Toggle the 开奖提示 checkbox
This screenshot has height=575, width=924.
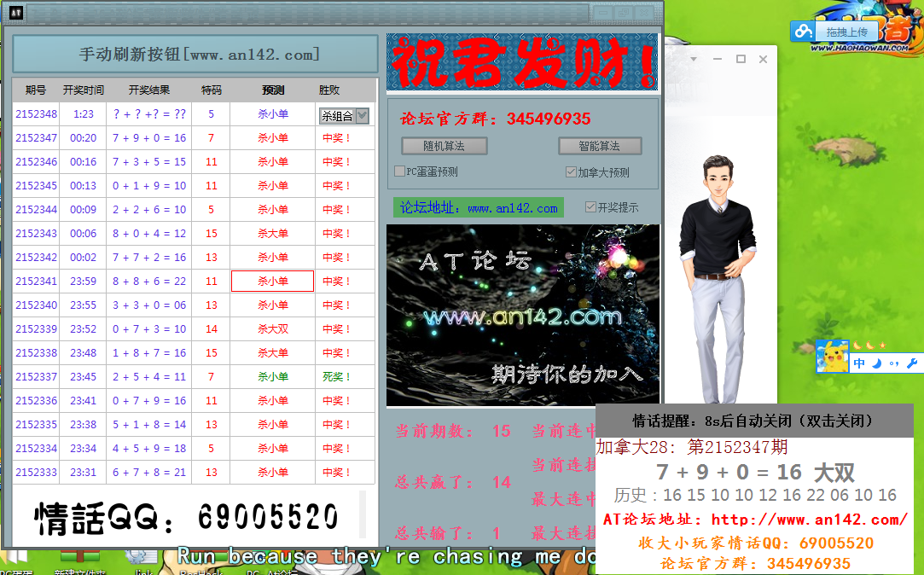pos(590,207)
